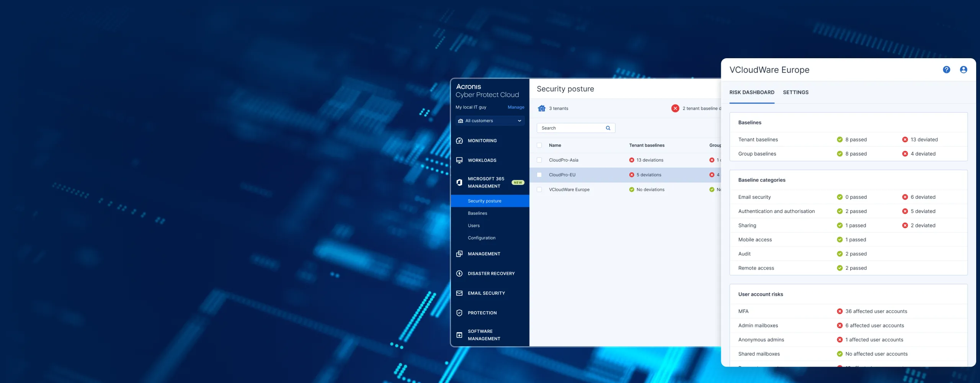Click the Monitoring gauge icon
Image resolution: width=980 pixels, height=383 pixels.
point(459,141)
